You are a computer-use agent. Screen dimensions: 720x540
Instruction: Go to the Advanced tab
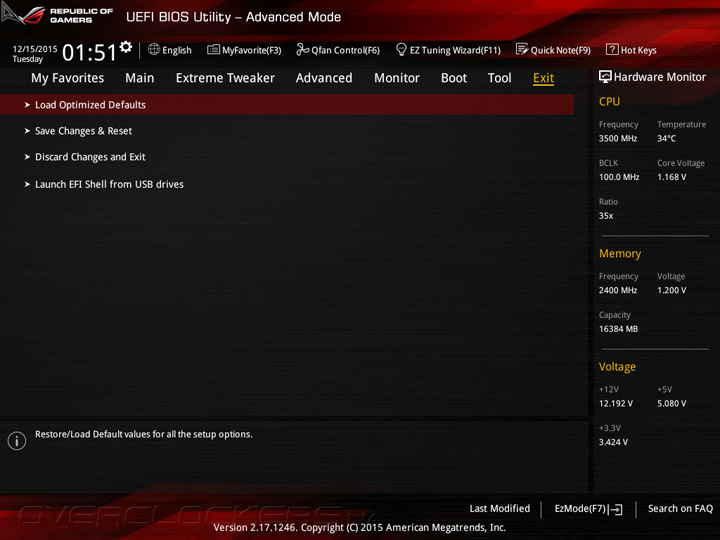[x=324, y=78]
